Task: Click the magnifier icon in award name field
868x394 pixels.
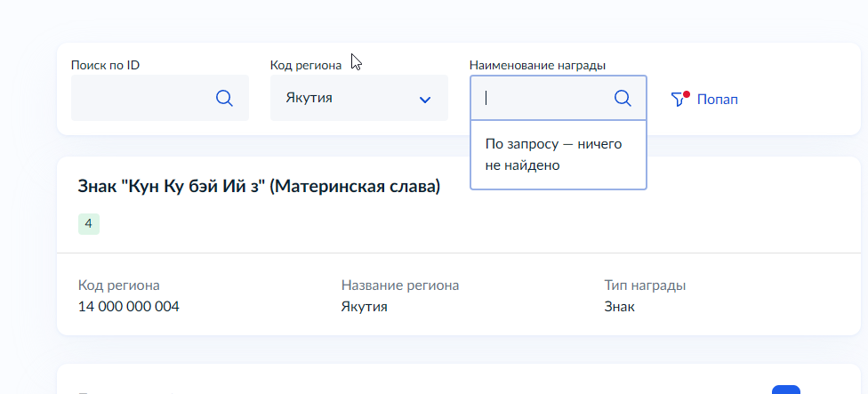Action: pyautogui.click(x=623, y=98)
